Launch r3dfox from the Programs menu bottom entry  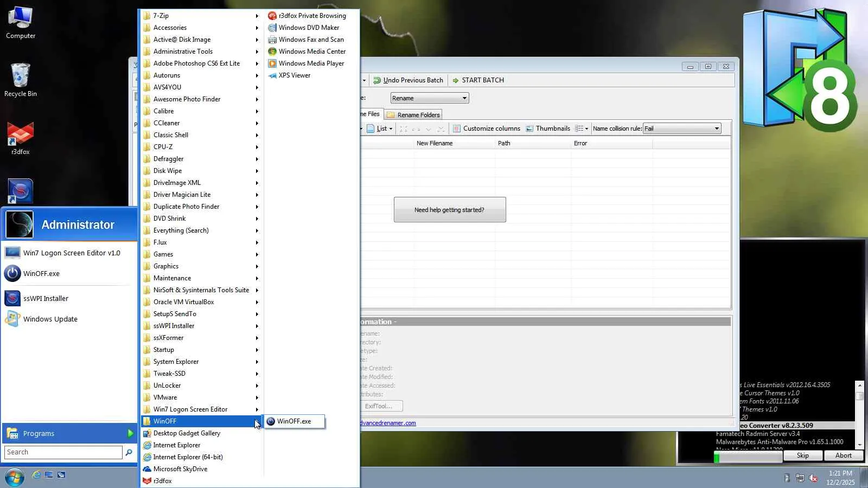tap(201, 481)
